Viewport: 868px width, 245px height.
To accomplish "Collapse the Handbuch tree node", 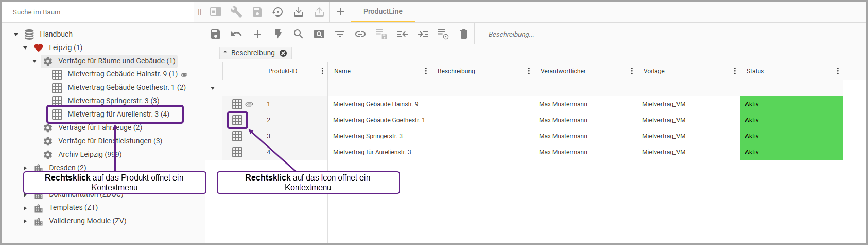I will pyautogui.click(x=16, y=35).
